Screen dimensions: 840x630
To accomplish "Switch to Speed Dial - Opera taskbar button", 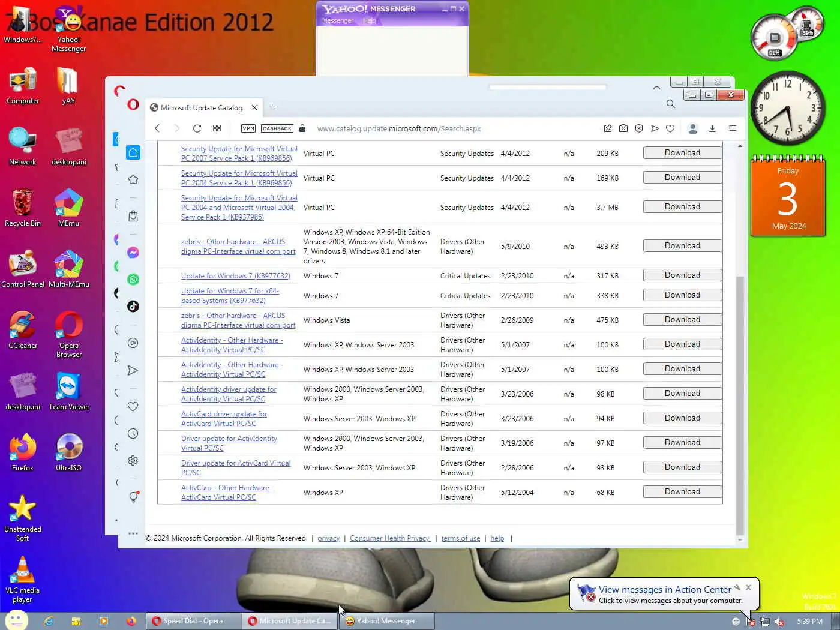I will point(194,621).
